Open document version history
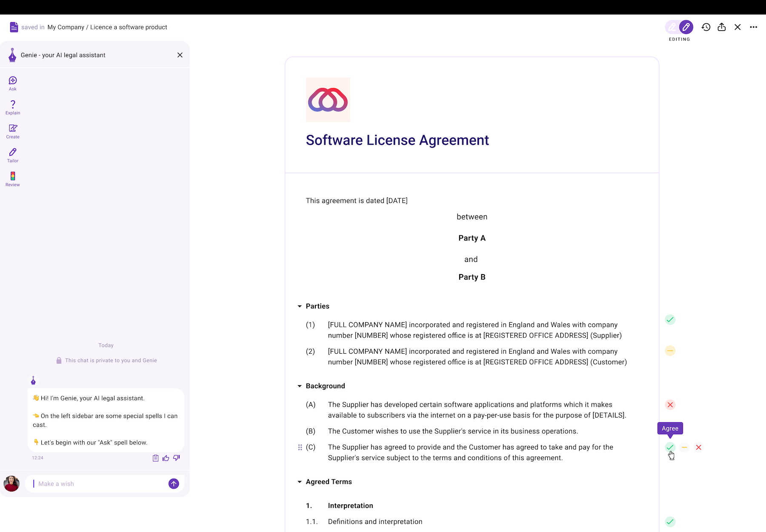Screen dimensions: 766x532 pyautogui.click(x=706, y=27)
